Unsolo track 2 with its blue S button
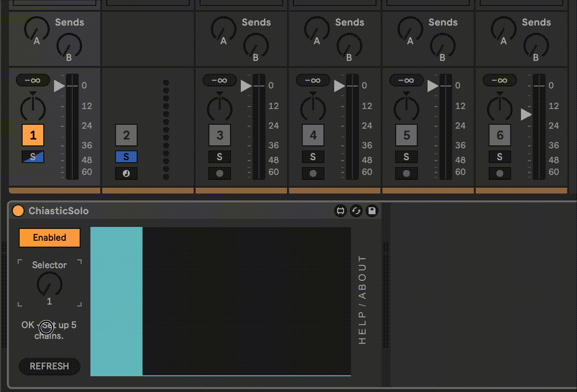The image size is (577, 392). pos(126,157)
